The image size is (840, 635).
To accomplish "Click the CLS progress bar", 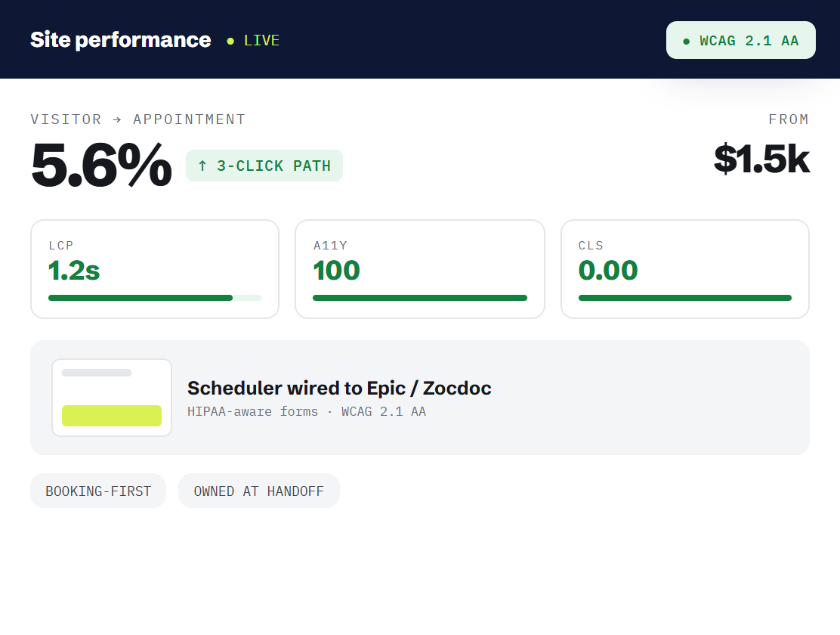I will pos(685,298).
